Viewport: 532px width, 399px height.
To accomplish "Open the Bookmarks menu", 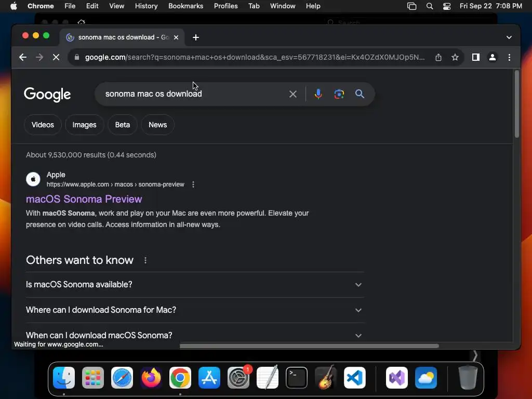I will [185, 6].
